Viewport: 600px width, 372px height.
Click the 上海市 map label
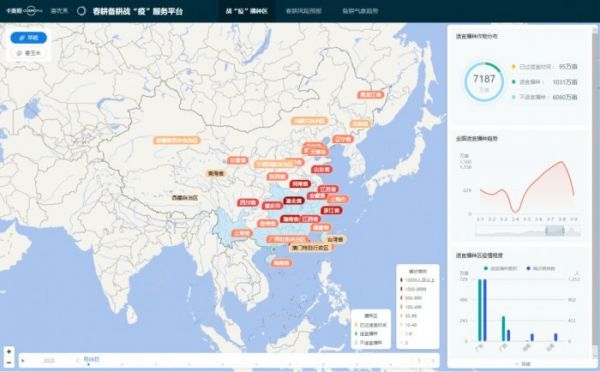click(338, 199)
